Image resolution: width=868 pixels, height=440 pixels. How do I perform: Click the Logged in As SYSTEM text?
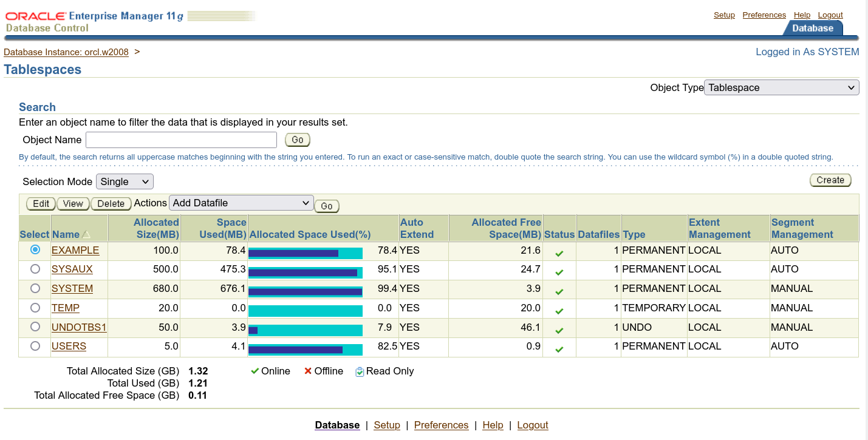pos(807,52)
